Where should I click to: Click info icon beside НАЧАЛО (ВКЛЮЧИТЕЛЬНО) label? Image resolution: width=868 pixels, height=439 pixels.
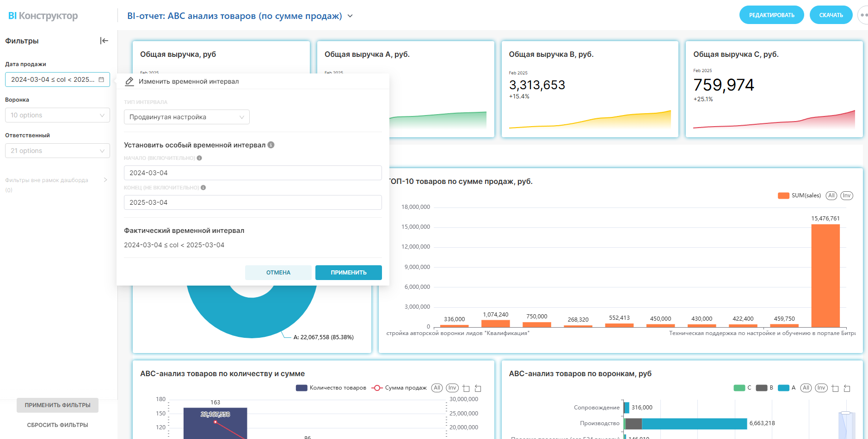pos(199,158)
